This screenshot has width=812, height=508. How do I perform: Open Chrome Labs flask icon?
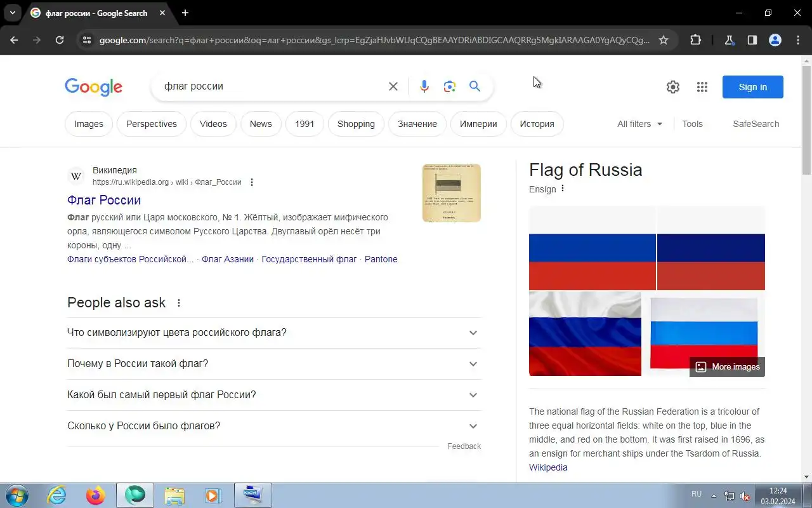point(729,40)
